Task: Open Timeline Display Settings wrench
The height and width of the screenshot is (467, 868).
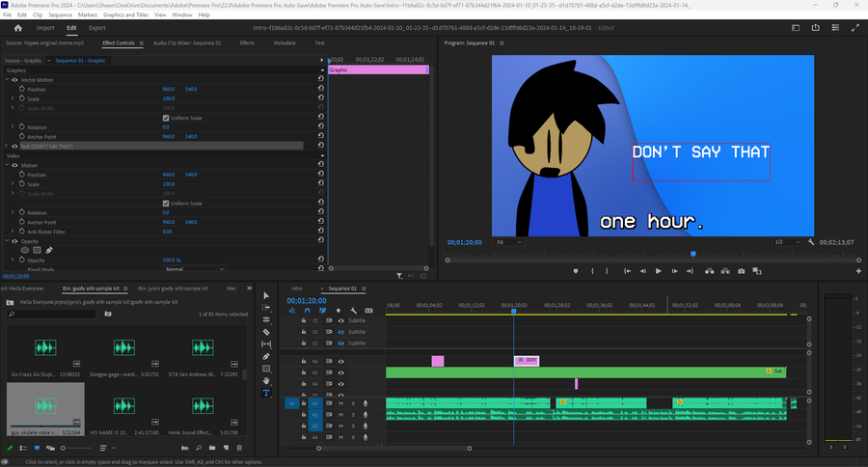Action: click(354, 311)
